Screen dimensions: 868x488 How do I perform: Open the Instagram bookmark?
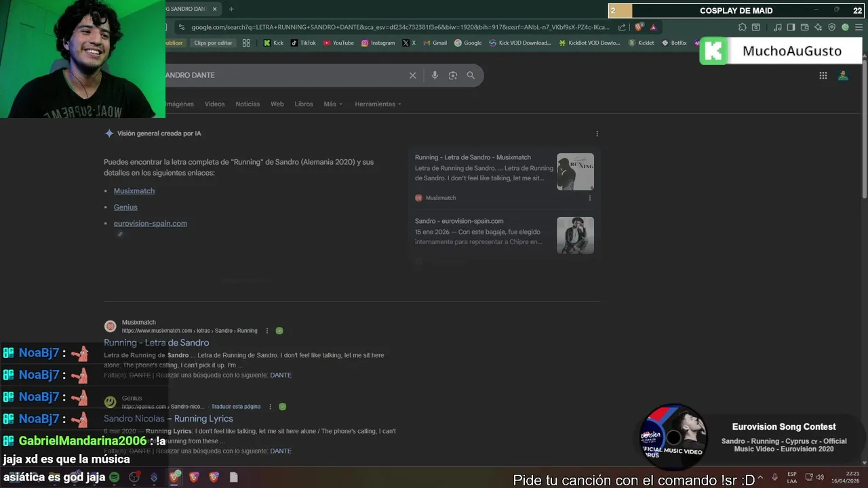pos(378,43)
